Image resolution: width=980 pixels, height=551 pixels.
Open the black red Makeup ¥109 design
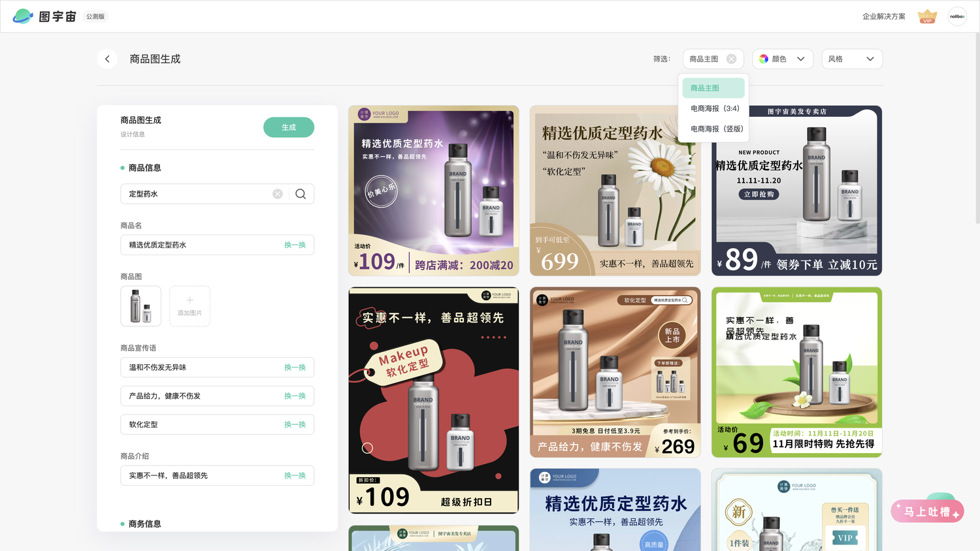(434, 400)
